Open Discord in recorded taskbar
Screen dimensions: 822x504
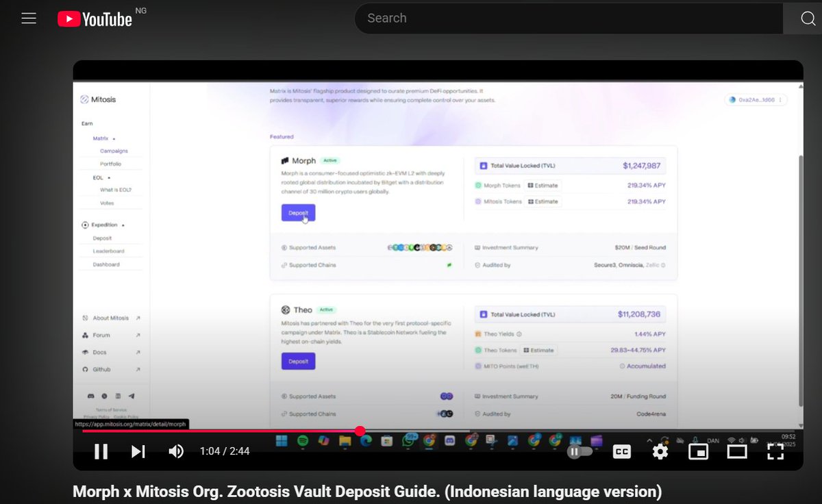click(x=449, y=442)
